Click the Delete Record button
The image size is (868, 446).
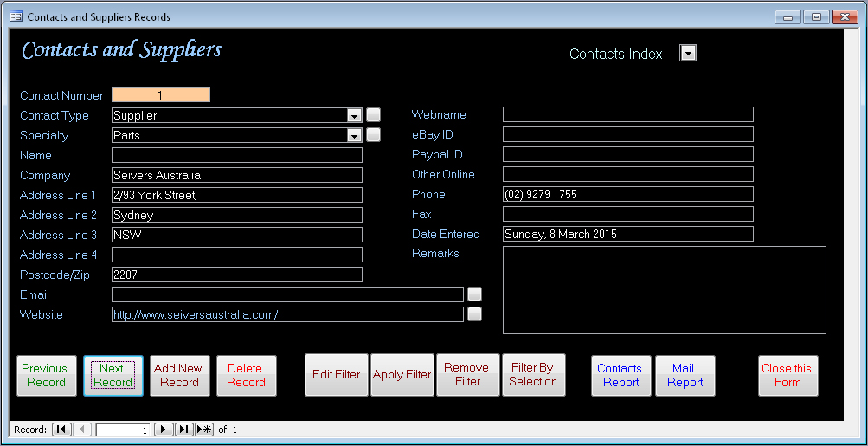[247, 376]
